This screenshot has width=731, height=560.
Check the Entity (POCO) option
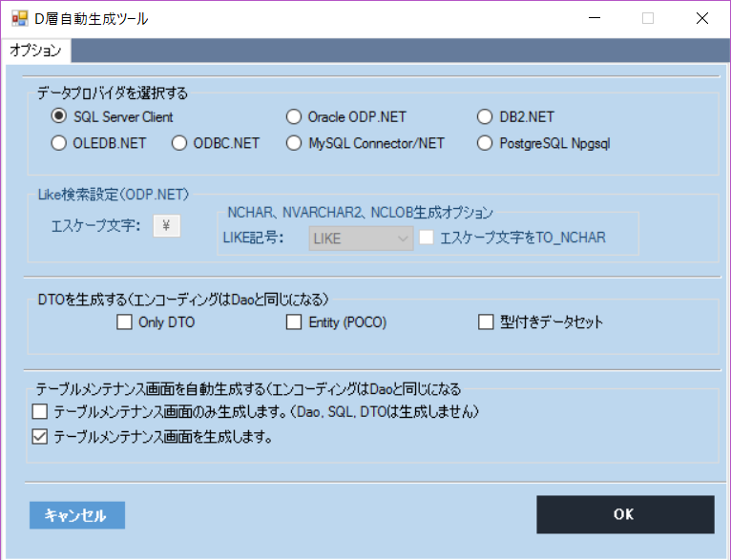294,321
